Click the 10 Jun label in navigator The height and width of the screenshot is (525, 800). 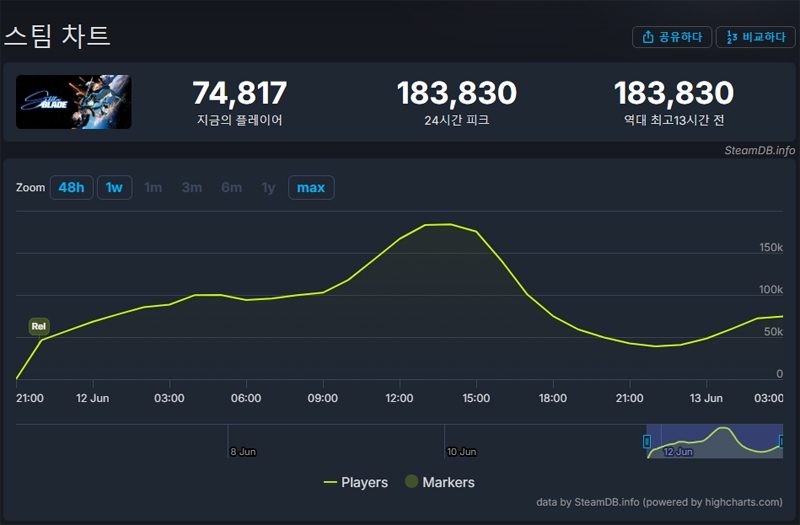(462, 452)
